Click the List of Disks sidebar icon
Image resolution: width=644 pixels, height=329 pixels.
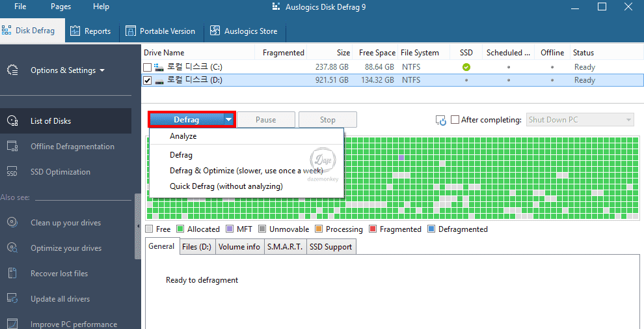click(12, 121)
